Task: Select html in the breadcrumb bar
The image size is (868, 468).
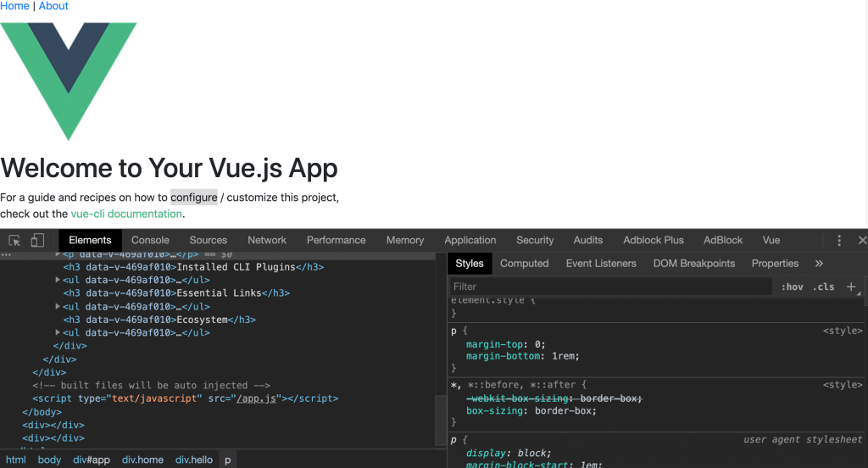Action: pyautogui.click(x=16, y=460)
